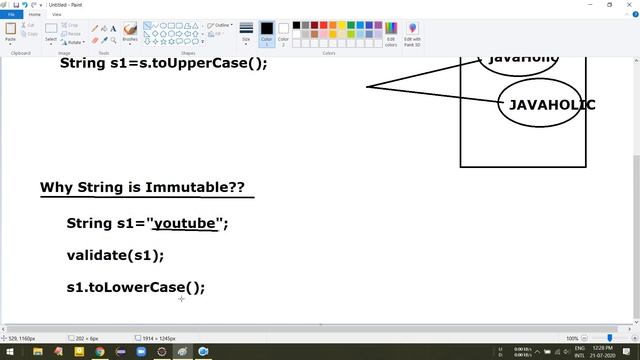
Task: Open the Windows Start menu
Action: (x=10, y=351)
